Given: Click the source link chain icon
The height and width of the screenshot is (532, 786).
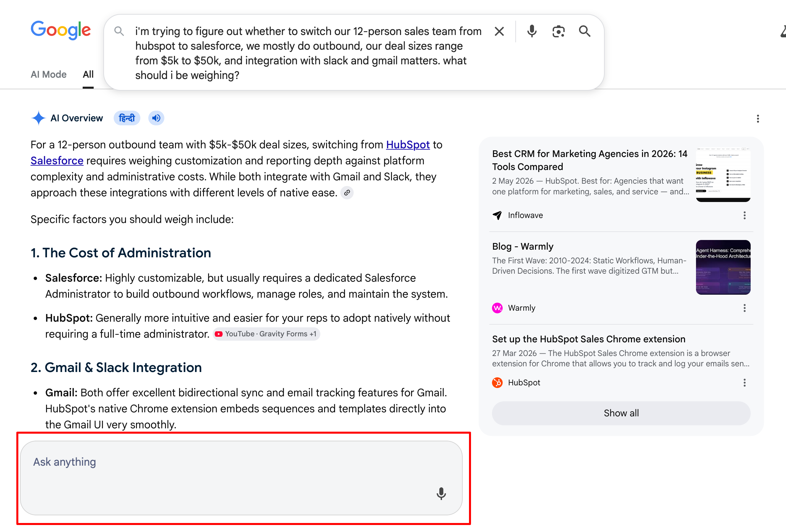Looking at the screenshot, I should click(347, 193).
